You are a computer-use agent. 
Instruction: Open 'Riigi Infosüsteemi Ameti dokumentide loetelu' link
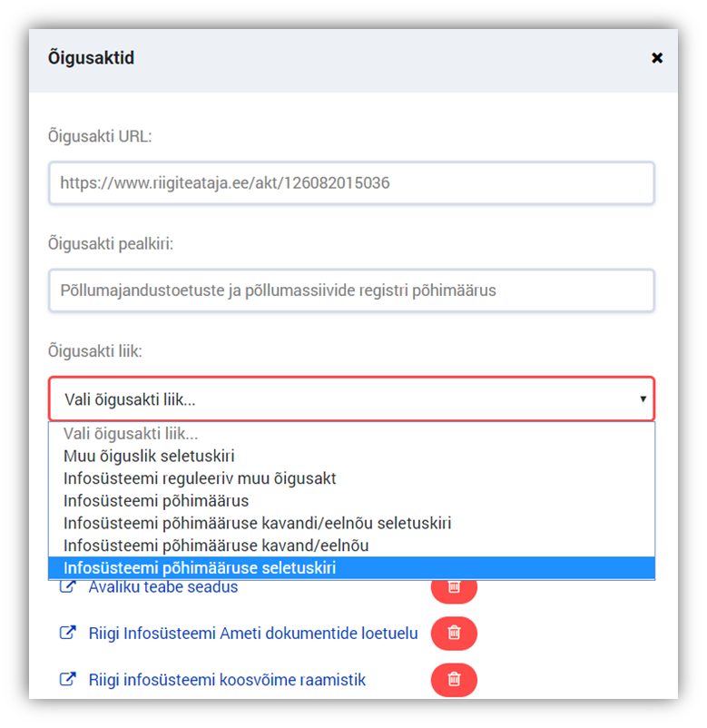[x=253, y=634]
